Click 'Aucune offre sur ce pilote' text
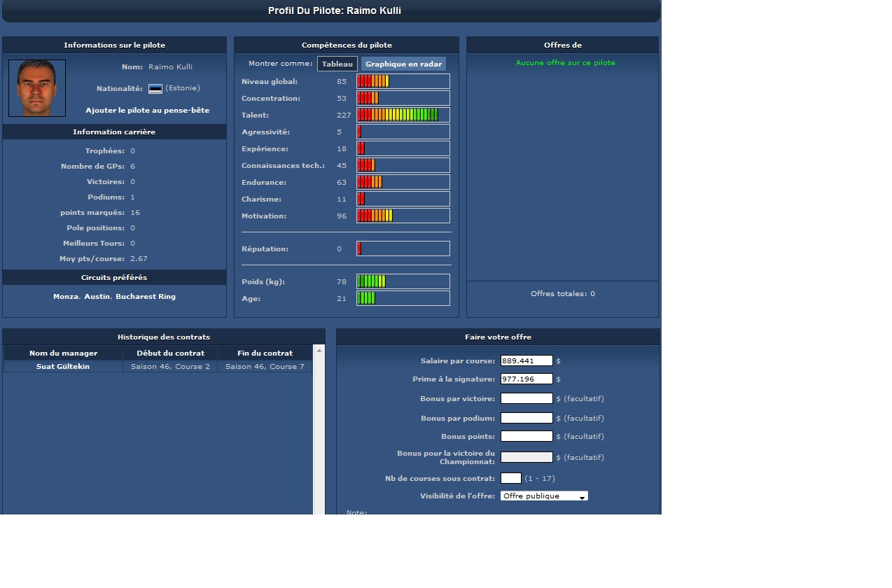892x588 pixels. coord(566,63)
